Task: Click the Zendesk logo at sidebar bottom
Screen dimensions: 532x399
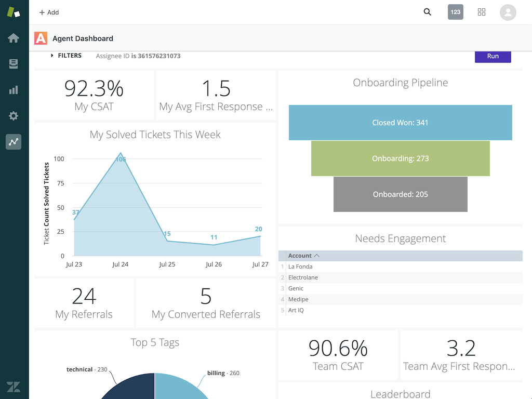Action: tap(13, 387)
